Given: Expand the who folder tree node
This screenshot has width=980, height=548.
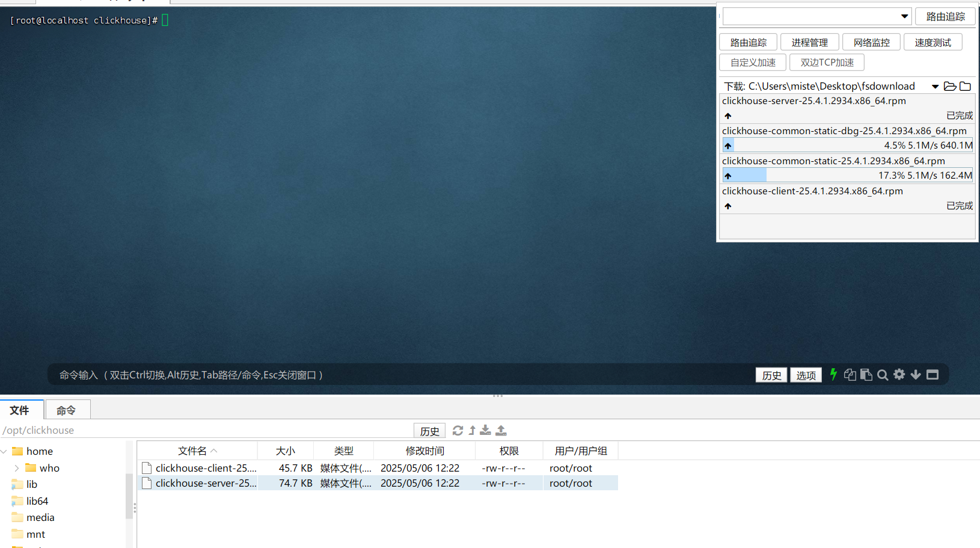Looking at the screenshot, I should click(17, 467).
